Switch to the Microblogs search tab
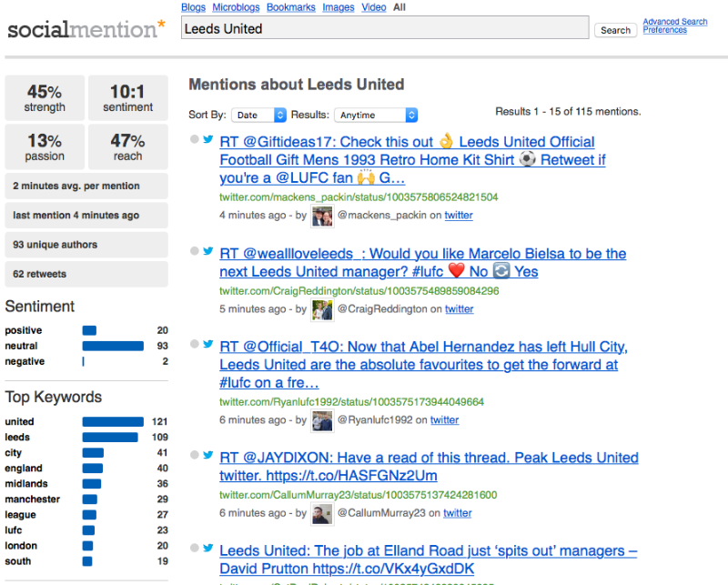 pos(236,7)
